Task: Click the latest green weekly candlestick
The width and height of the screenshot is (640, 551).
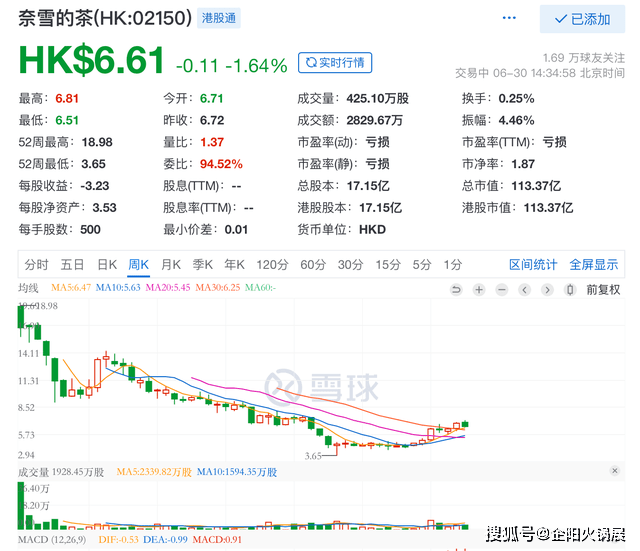Action: [465, 424]
